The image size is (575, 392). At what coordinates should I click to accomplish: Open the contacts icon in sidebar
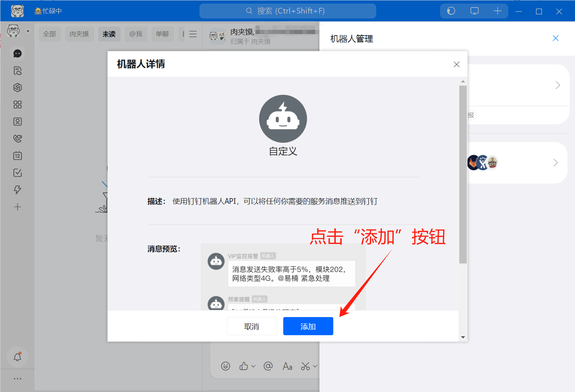[17, 122]
